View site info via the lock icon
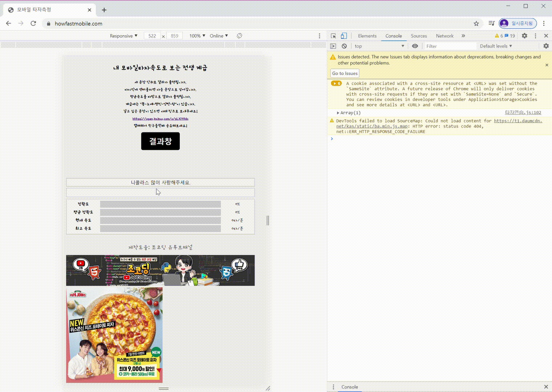Image resolution: width=552 pixels, height=392 pixels. (49, 24)
